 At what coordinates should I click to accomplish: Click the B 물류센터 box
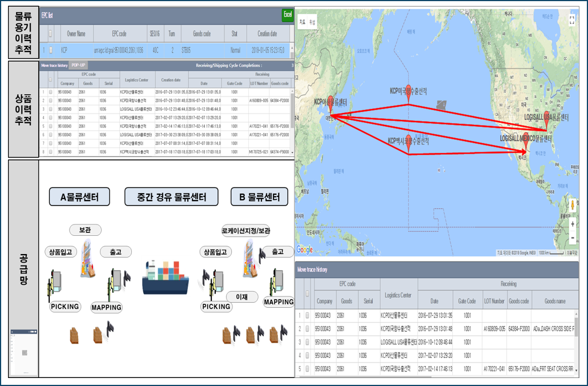(260, 197)
